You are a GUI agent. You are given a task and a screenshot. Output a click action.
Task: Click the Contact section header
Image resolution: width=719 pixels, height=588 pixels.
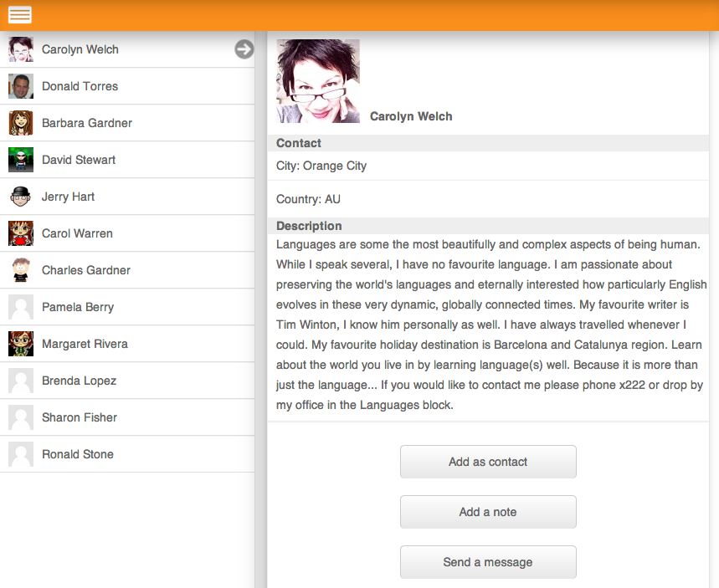point(488,143)
